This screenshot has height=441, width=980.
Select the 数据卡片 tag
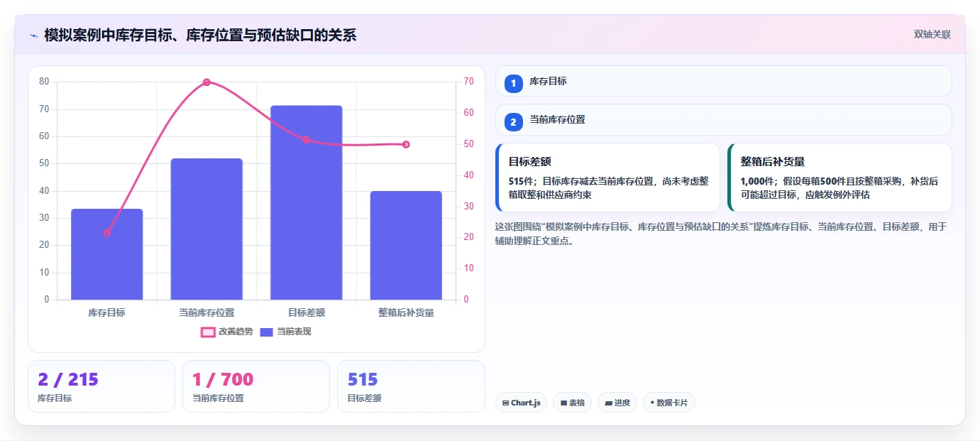click(668, 403)
